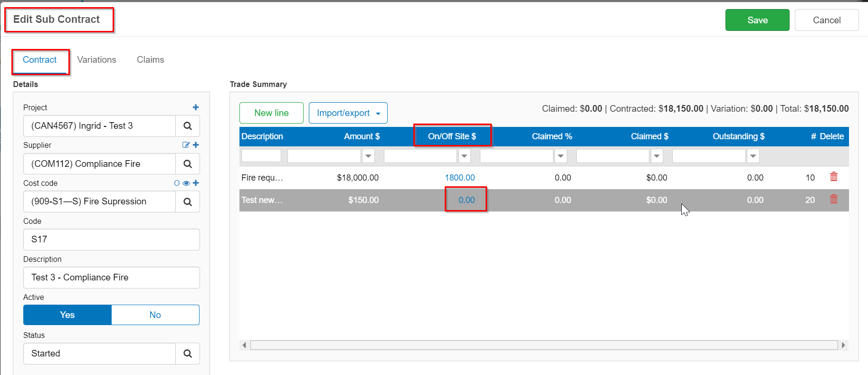Click the Amount $ filter field

click(324, 156)
